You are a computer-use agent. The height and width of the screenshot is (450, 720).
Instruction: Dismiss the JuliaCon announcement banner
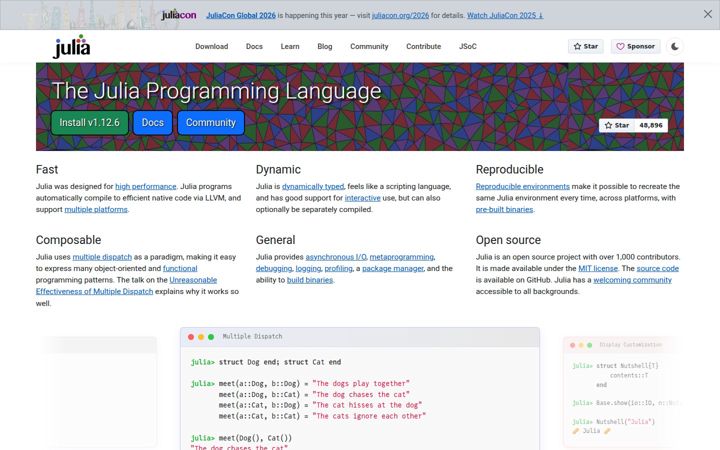708,14
